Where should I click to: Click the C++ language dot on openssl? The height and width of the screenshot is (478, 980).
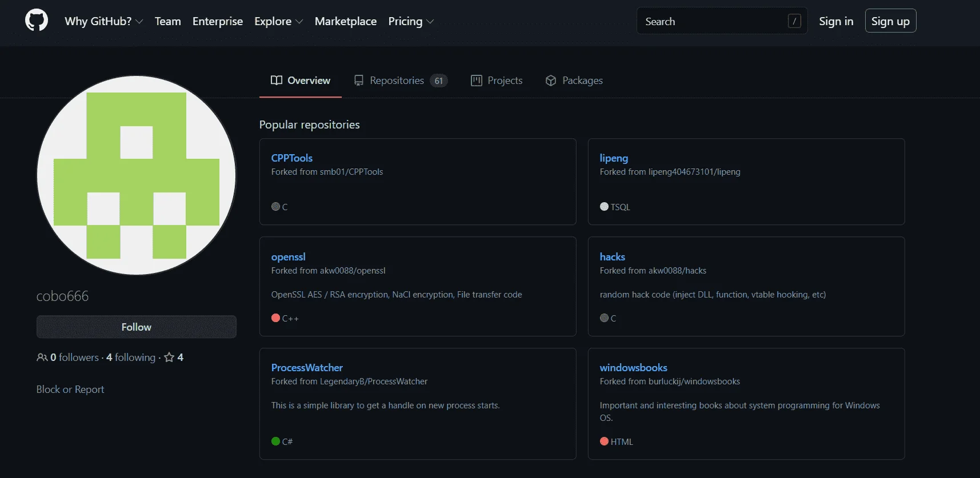(275, 318)
